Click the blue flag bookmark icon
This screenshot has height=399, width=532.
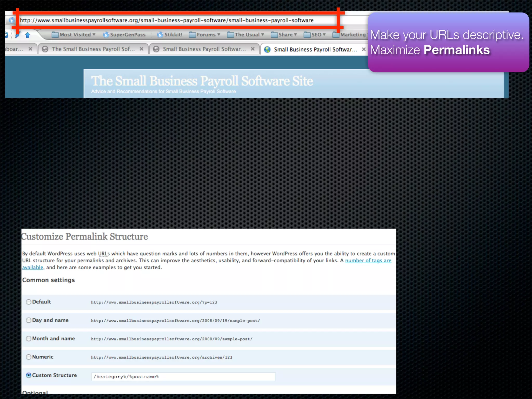coord(17,35)
